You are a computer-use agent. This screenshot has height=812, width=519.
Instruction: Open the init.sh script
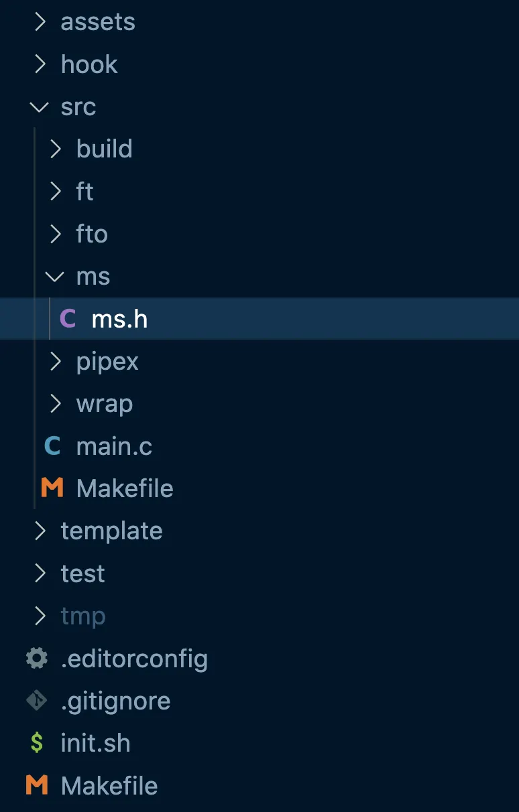95,743
